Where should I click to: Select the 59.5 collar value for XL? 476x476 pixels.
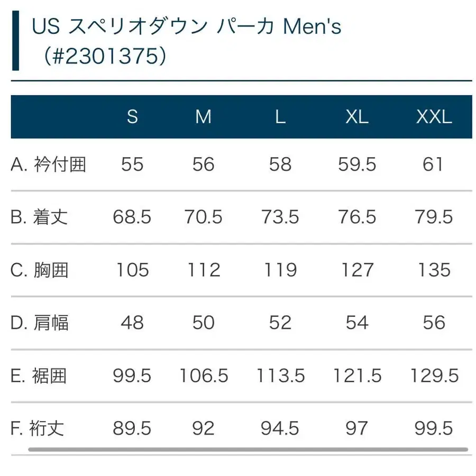(x=357, y=164)
